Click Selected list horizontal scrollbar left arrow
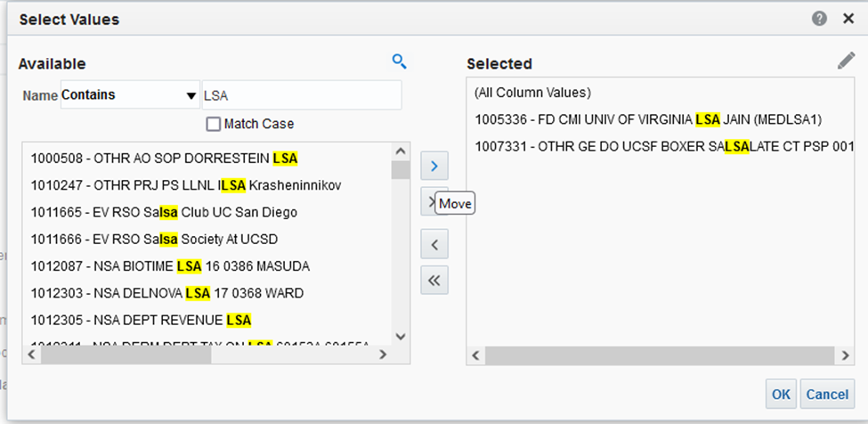 (475, 355)
